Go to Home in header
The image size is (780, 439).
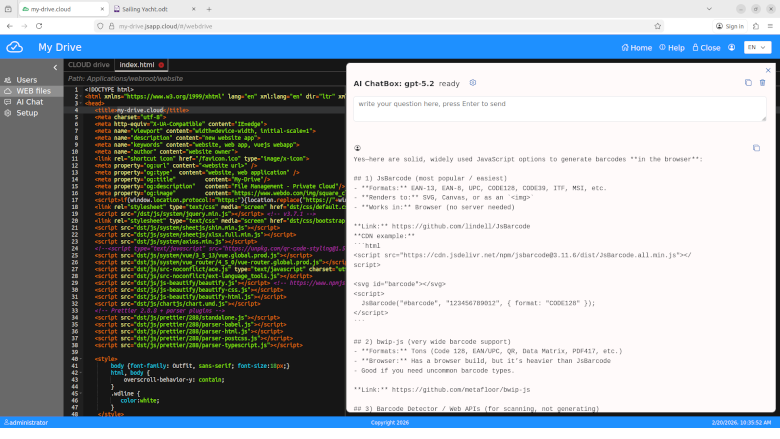(636, 47)
